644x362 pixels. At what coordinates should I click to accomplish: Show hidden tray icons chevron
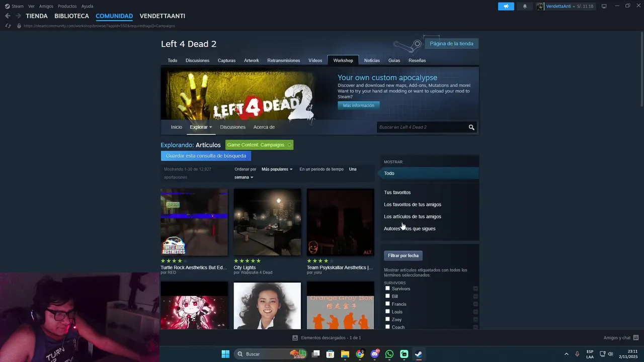(x=566, y=354)
